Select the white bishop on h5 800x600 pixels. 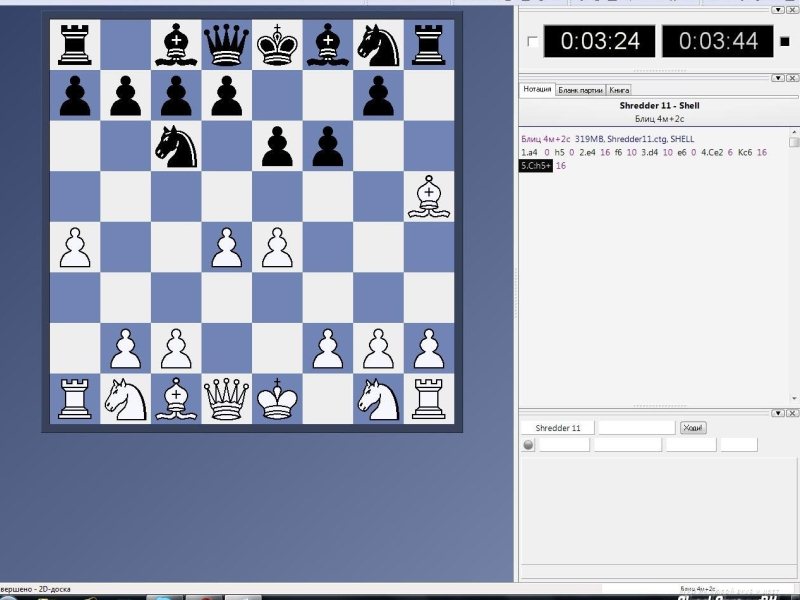click(429, 196)
